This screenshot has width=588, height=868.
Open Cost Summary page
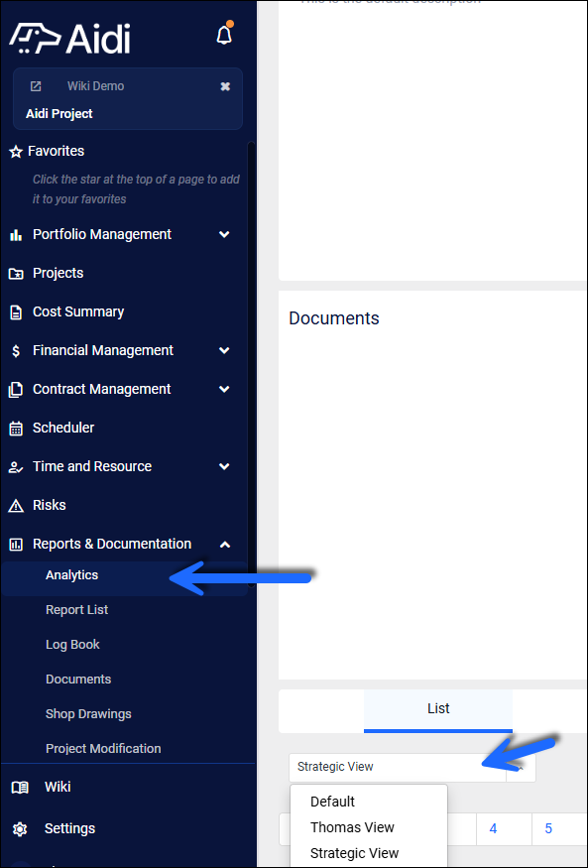pyautogui.click(x=78, y=311)
